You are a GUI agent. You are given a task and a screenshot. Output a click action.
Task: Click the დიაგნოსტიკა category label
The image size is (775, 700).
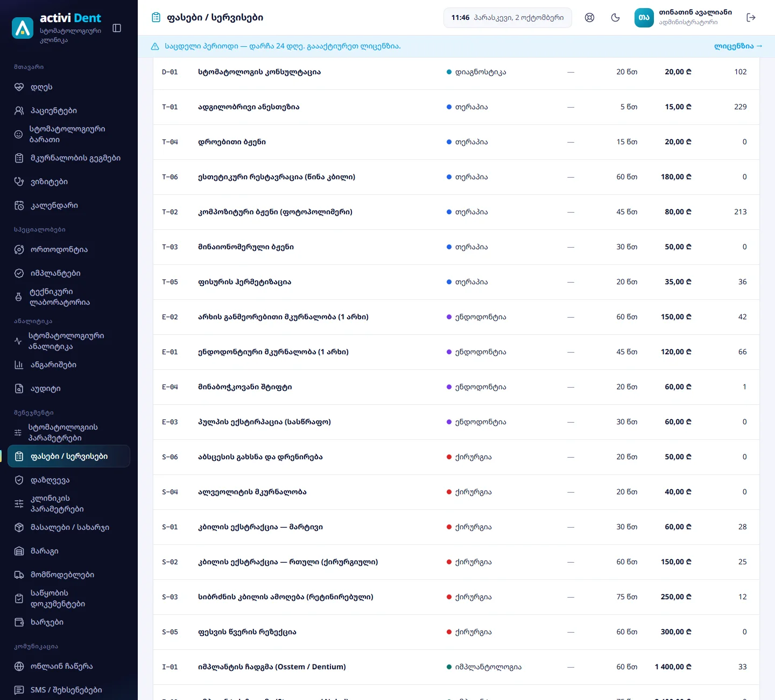[x=481, y=72]
